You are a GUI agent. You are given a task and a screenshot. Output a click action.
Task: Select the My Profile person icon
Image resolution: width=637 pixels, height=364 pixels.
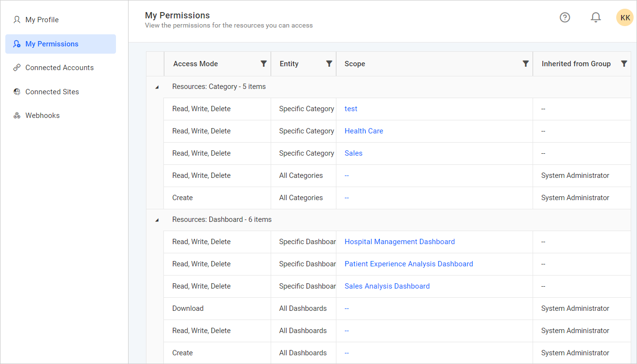tap(16, 19)
